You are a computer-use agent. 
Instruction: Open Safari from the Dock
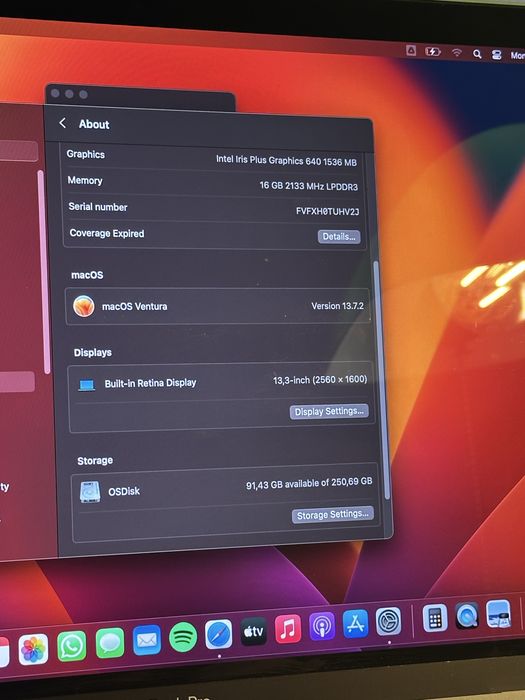click(x=218, y=634)
